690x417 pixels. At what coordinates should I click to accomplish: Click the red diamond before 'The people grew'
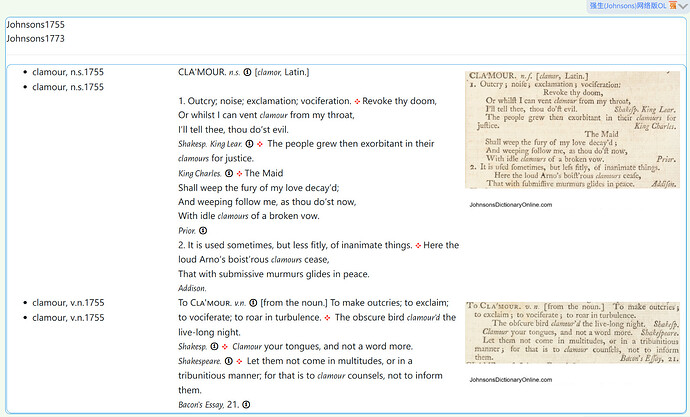(x=260, y=144)
